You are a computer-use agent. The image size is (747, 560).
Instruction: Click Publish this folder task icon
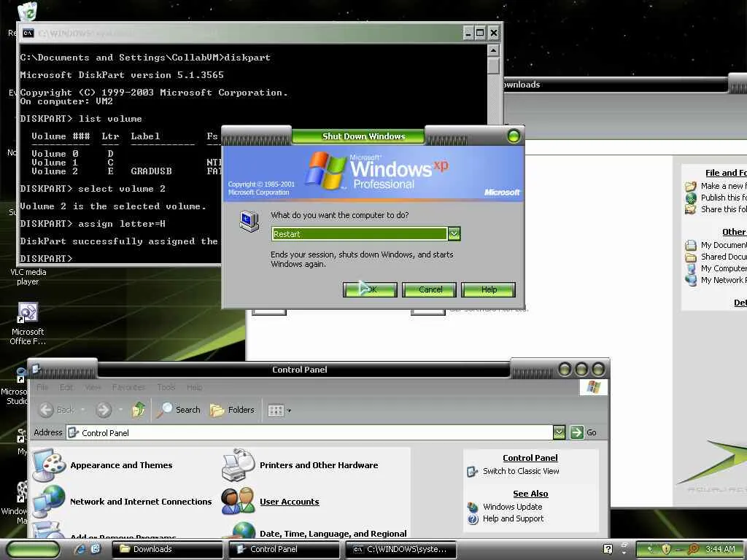pos(691,198)
